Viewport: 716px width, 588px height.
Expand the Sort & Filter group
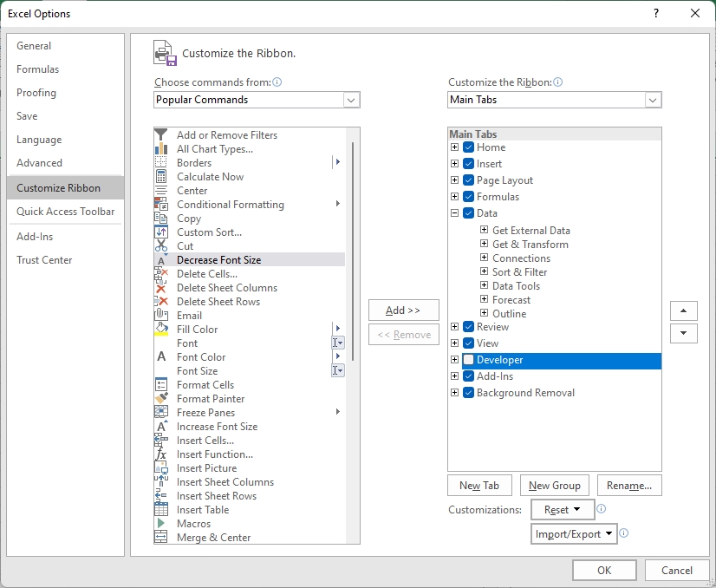484,271
